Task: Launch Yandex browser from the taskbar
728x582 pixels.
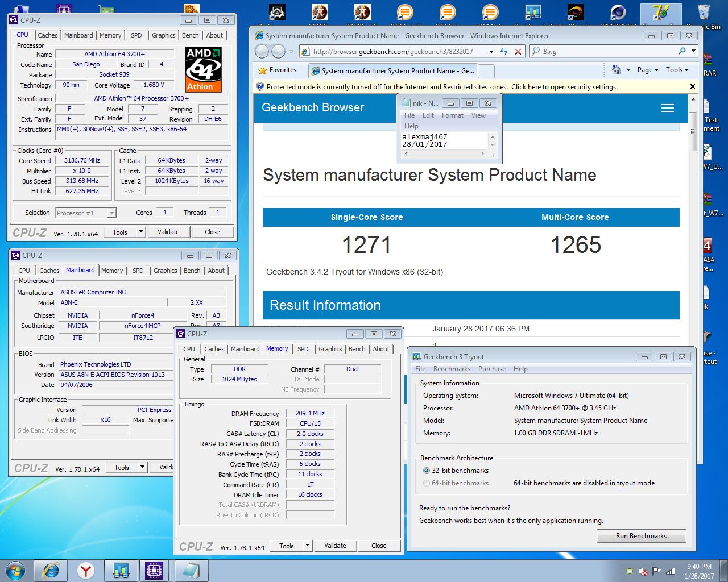Action: tap(86, 570)
